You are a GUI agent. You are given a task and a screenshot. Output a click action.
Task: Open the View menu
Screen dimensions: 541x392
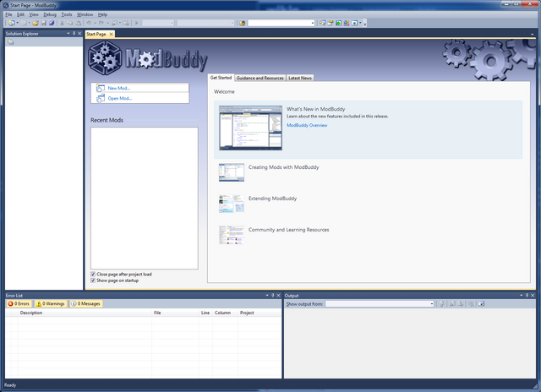coord(34,14)
